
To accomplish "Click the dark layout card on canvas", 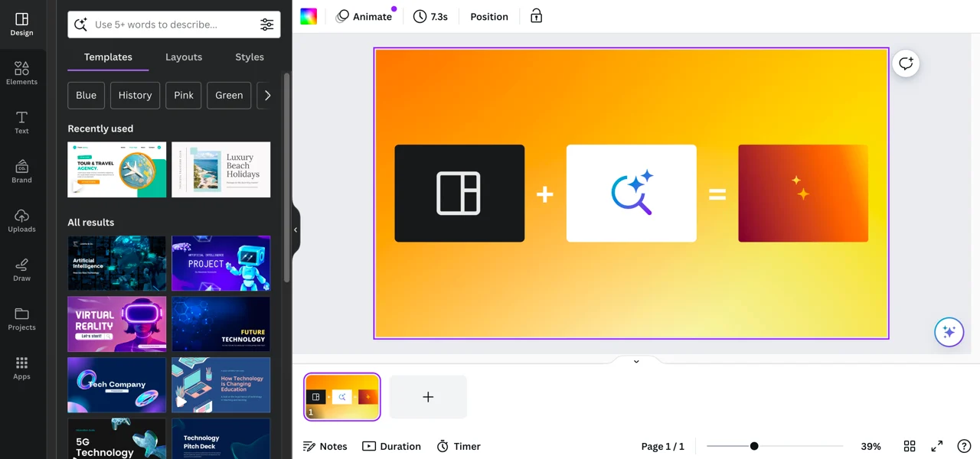I will (459, 194).
